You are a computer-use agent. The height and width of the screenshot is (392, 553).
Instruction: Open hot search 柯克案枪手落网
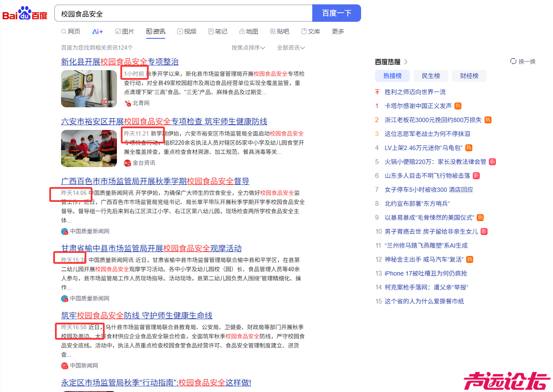[426, 287]
